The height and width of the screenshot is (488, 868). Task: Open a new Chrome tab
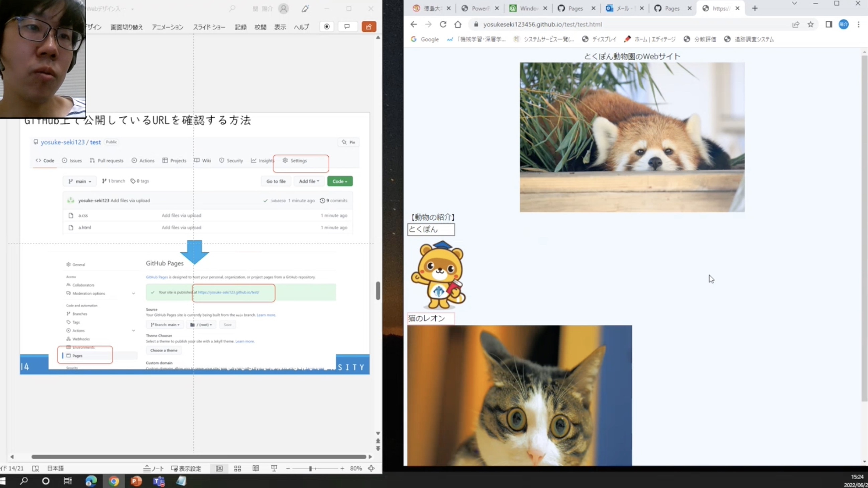click(x=755, y=8)
